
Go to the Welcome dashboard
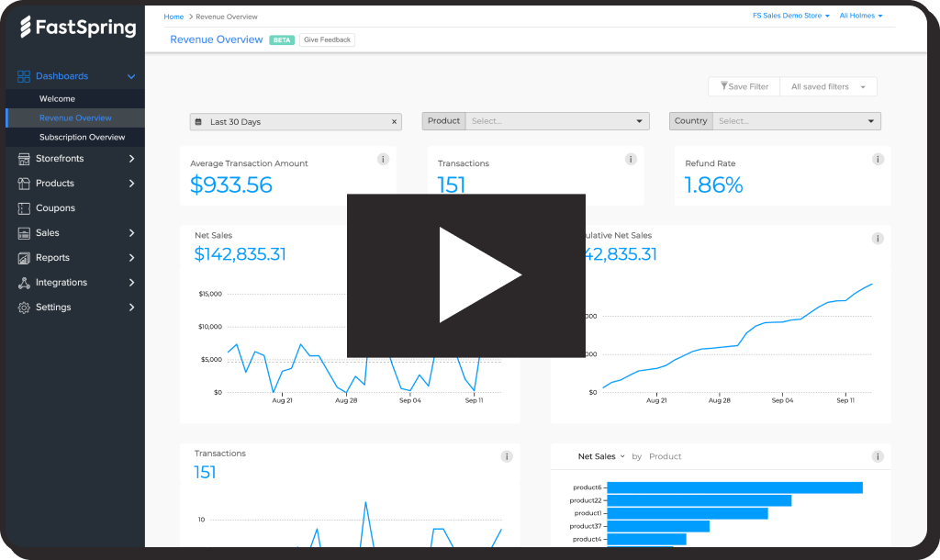(57, 98)
